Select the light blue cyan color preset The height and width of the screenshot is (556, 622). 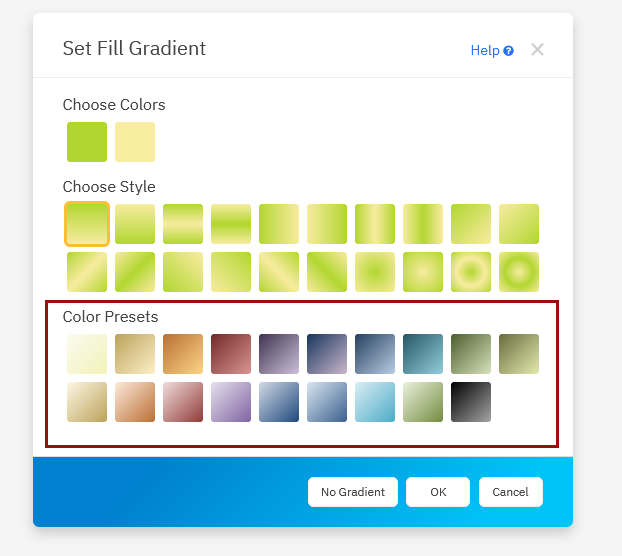pyautogui.click(x=375, y=402)
